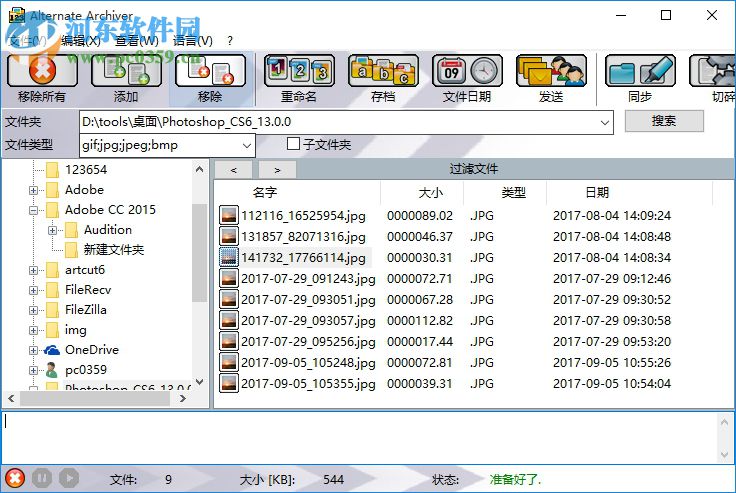Click the FileZilla folder icon

(x=52, y=310)
